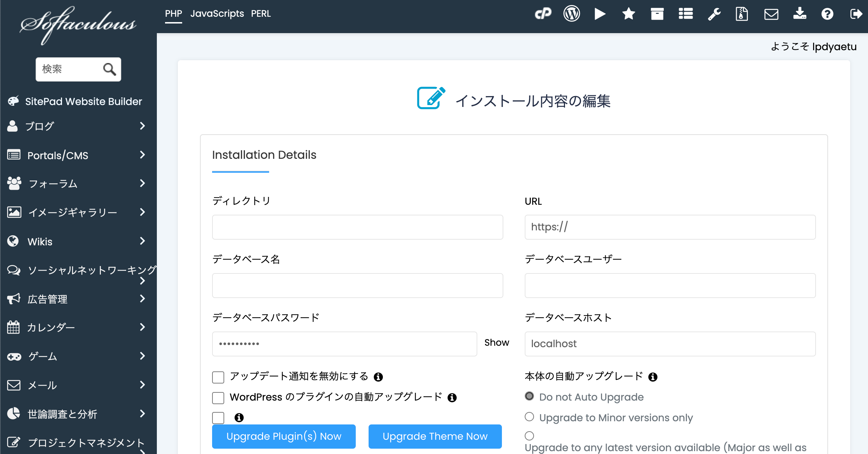Switch to the PHP tab

tap(173, 14)
